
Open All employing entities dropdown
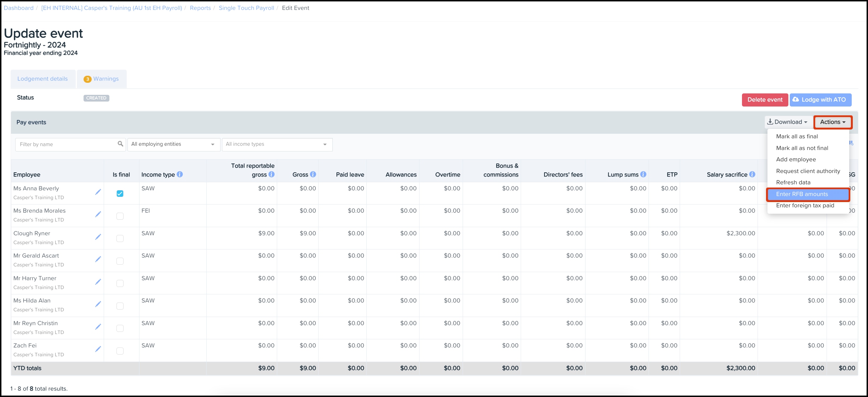point(173,144)
